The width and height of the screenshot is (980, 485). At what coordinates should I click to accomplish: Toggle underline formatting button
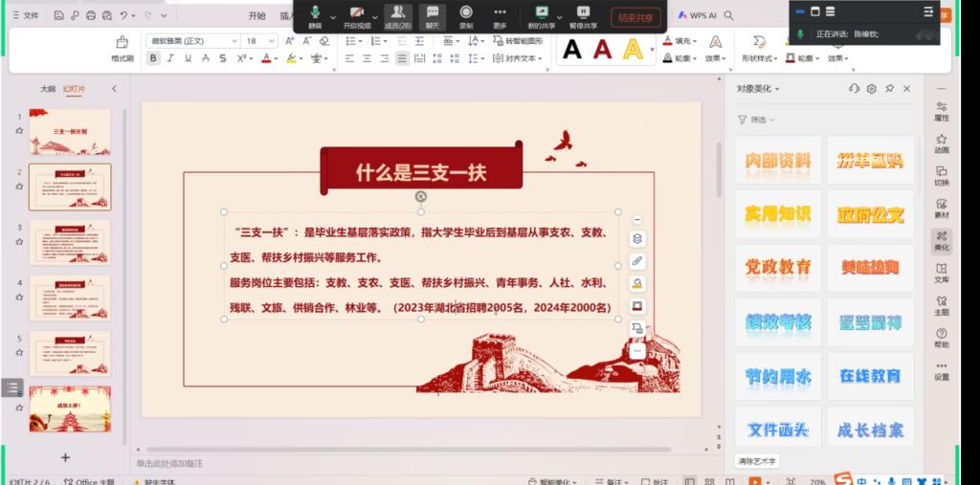coord(189,58)
